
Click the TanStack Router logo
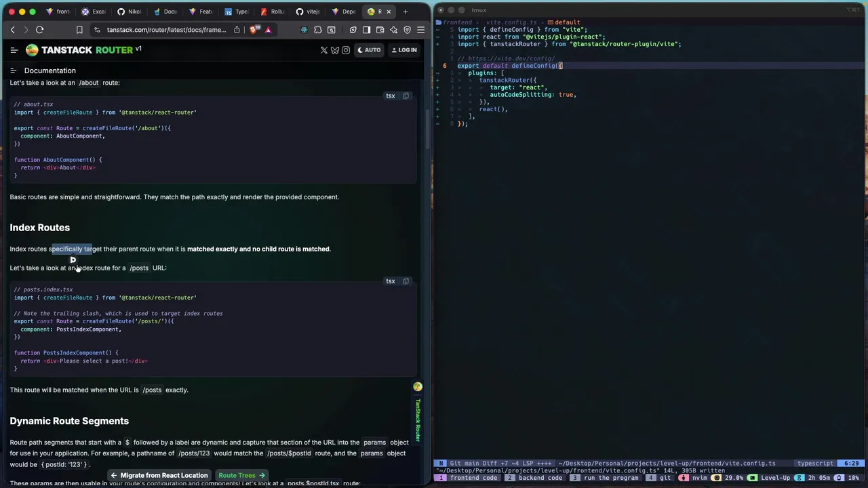83,50
